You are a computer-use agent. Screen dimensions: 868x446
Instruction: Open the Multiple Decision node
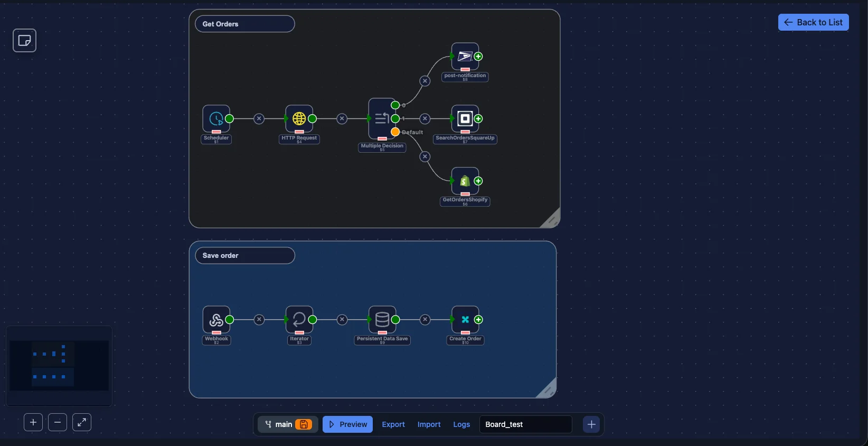(x=382, y=118)
